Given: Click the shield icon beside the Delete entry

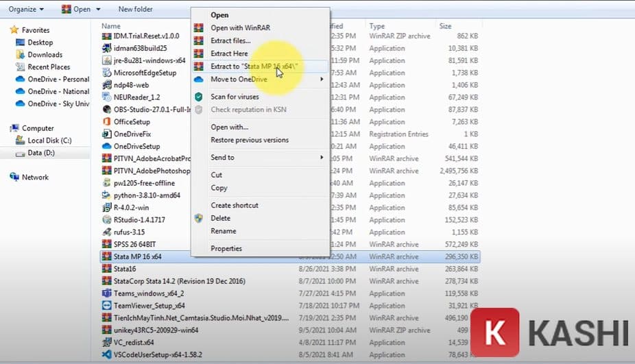Looking at the screenshot, I should pyautogui.click(x=198, y=218).
